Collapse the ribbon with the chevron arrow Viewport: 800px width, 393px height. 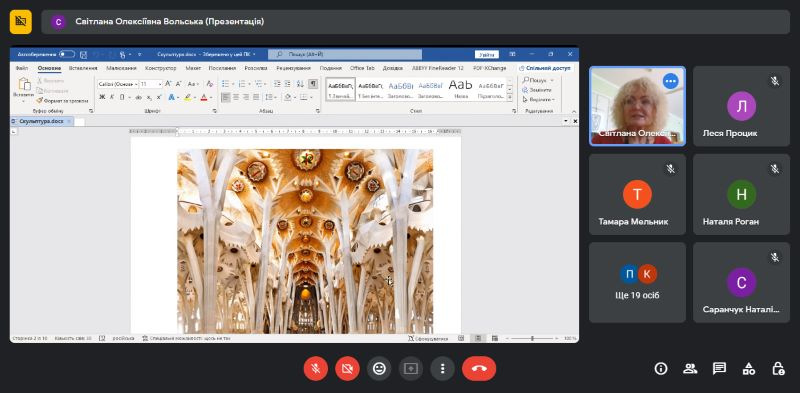574,111
